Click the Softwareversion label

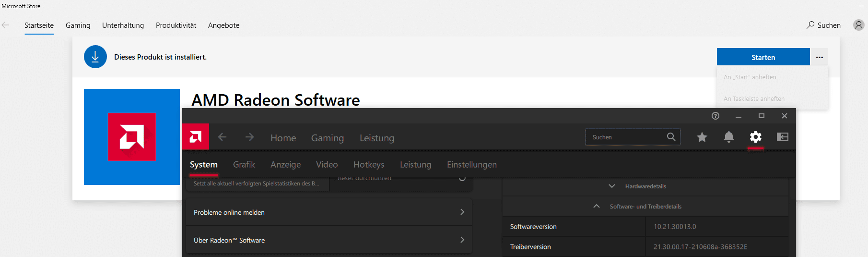coord(533,227)
